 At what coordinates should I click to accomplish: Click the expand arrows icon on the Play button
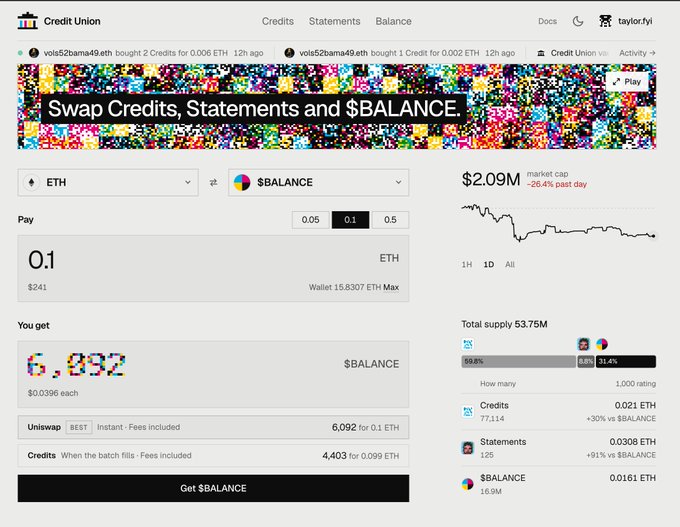click(x=616, y=82)
